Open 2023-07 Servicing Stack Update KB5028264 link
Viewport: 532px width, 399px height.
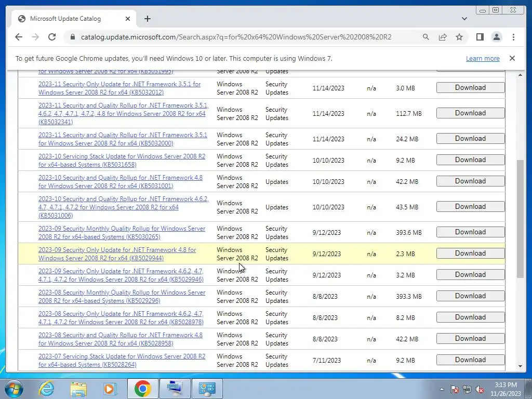pyautogui.click(x=122, y=361)
